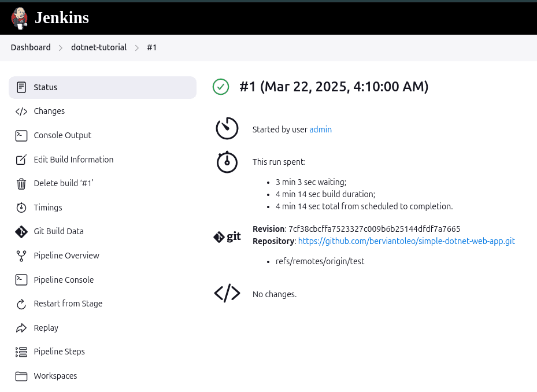This screenshot has height=392, width=537.
Task: Click the Replay arrow icon
Action: click(21, 328)
